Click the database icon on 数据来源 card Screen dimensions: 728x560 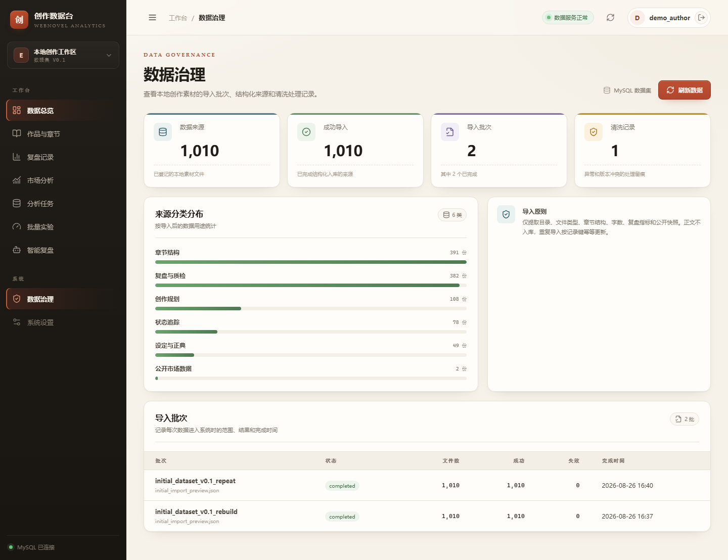click(x=163, y=132)
